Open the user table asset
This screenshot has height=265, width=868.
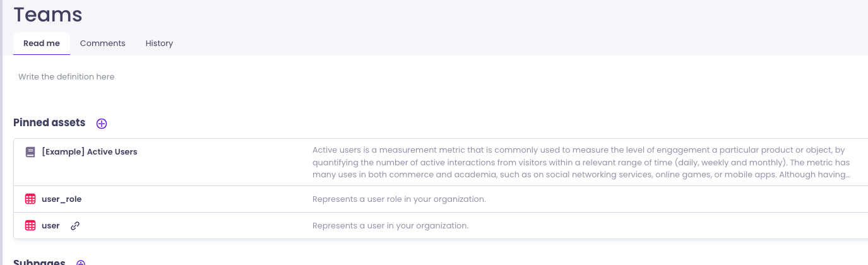click(51, 226)
